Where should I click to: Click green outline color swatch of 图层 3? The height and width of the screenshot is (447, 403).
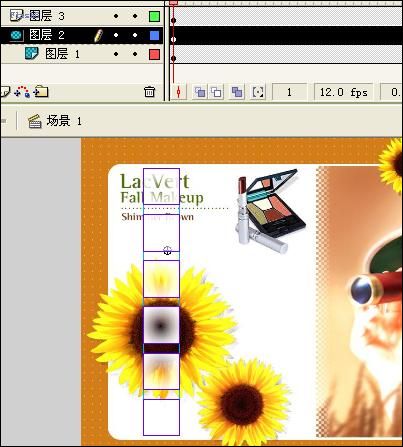click(154, 16)
